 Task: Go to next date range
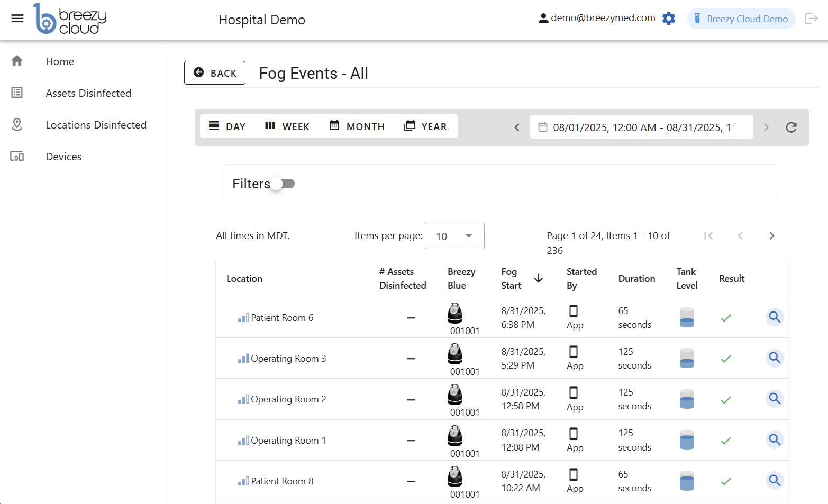pyautogui.click(x=766, y=127)
